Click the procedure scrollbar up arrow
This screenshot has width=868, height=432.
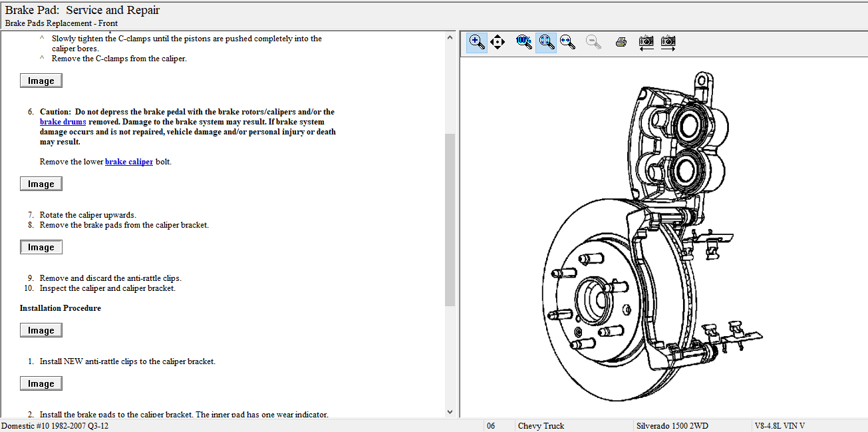point(450,38)
